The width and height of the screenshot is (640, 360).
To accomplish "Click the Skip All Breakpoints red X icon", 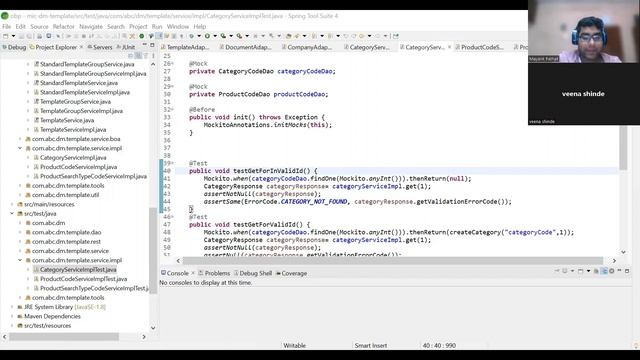I will click(132, 36).
